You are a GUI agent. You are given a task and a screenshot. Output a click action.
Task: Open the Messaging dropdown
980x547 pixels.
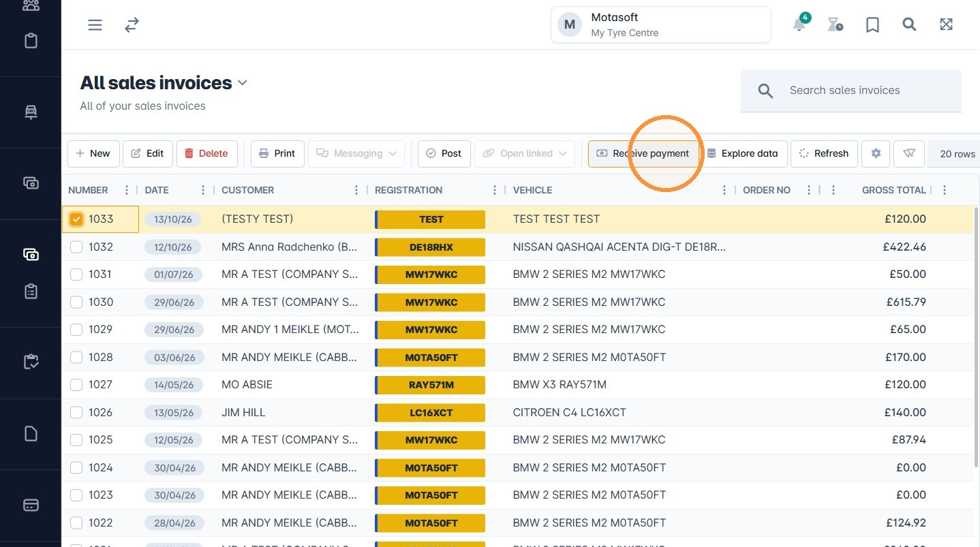pyautogui.click(x=356, y=153)
